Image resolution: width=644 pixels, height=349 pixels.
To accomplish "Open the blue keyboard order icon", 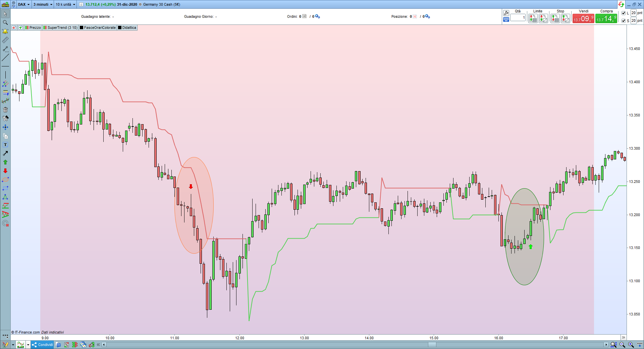I will tap(506, 19).
